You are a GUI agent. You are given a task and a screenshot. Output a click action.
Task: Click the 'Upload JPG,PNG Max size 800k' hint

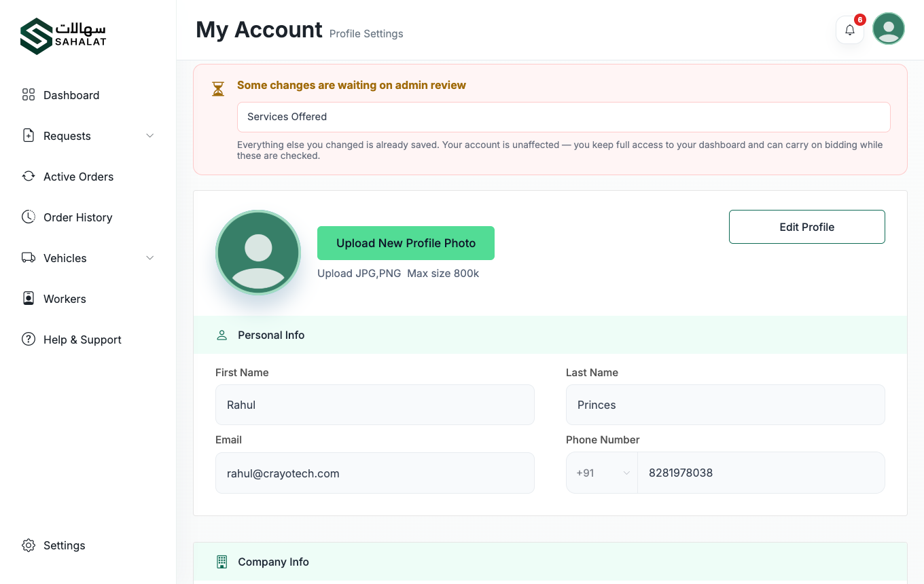coord(398,273)
